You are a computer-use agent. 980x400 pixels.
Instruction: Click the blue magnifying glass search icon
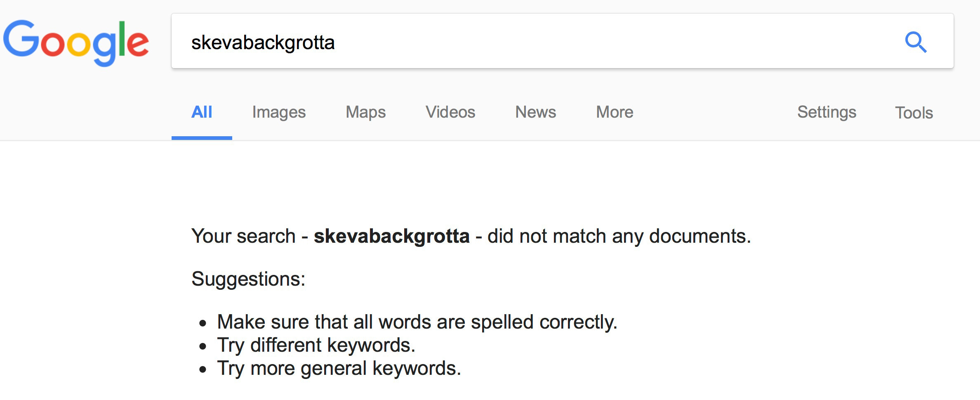tap(916, 42)
